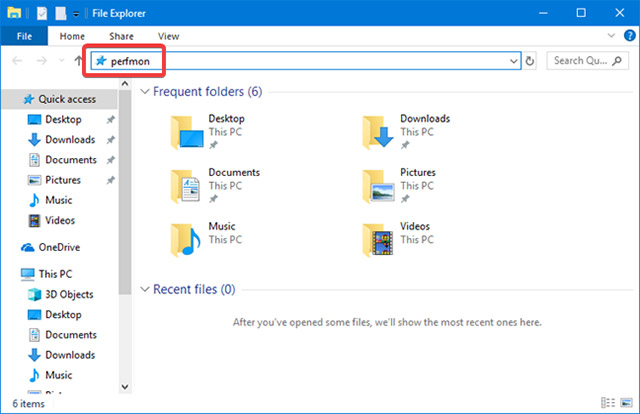Open pinned Documents in Quick access sidebar

click(62, 160)
